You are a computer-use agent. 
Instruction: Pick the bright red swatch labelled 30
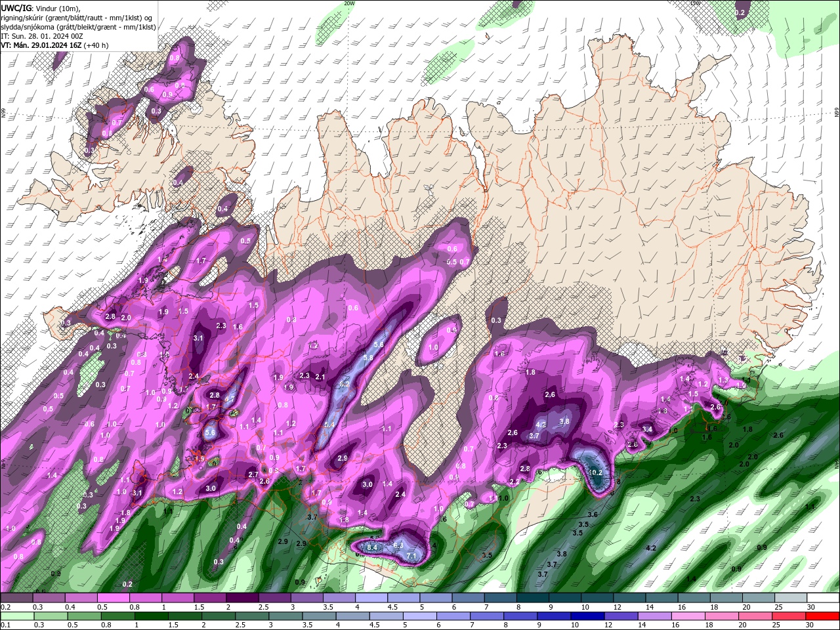point(823,616)
